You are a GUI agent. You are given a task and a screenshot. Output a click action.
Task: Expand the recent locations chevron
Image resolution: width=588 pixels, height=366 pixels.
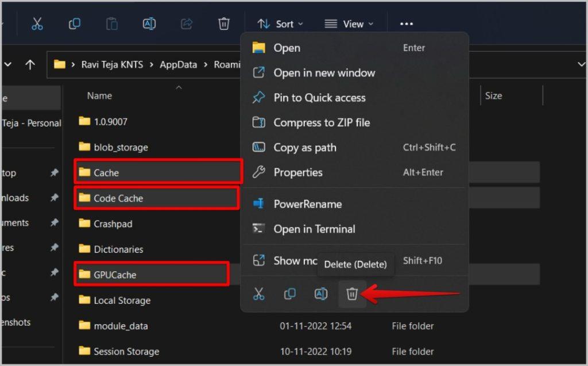tap(7, 64)
